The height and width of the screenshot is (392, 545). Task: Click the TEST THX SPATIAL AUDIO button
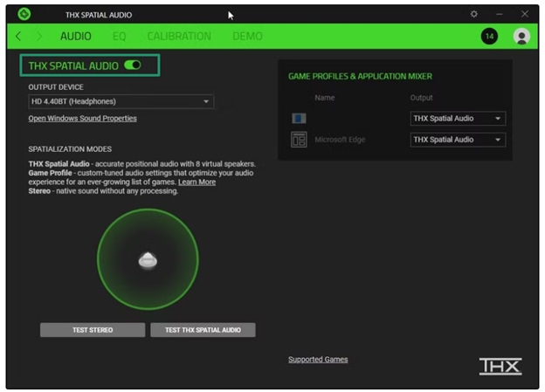203,330
